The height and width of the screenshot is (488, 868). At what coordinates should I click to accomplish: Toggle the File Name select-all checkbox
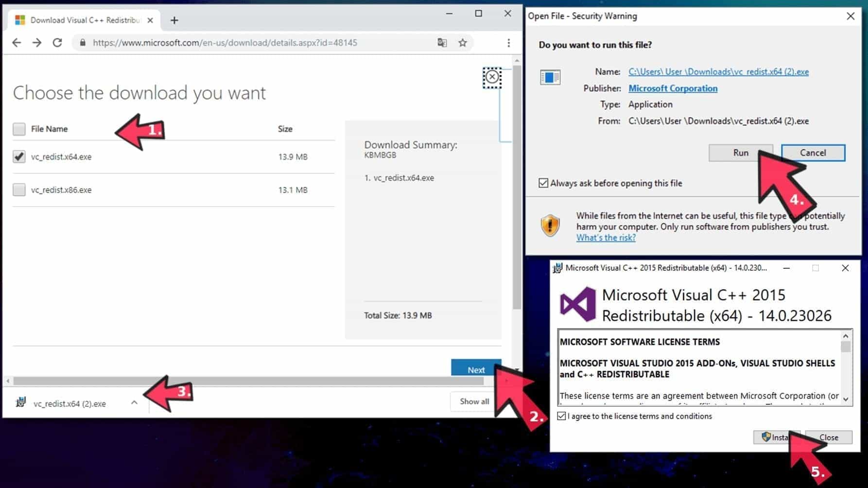[19, 129]
